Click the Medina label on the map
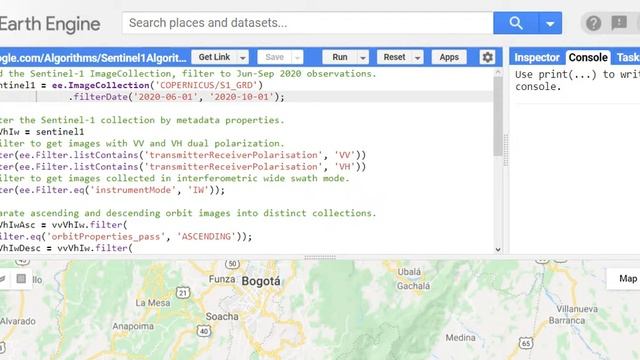 [460, 338]
